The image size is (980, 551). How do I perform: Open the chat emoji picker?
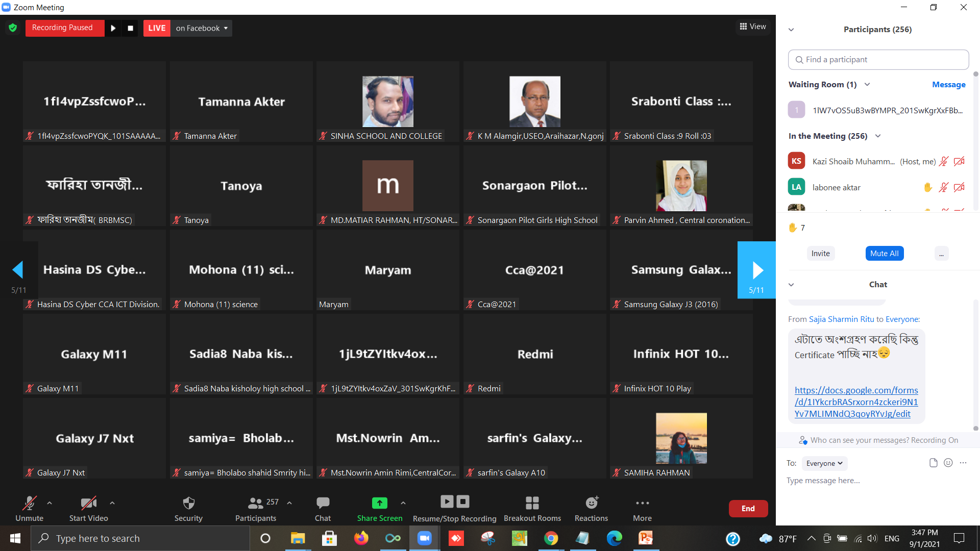948,463
